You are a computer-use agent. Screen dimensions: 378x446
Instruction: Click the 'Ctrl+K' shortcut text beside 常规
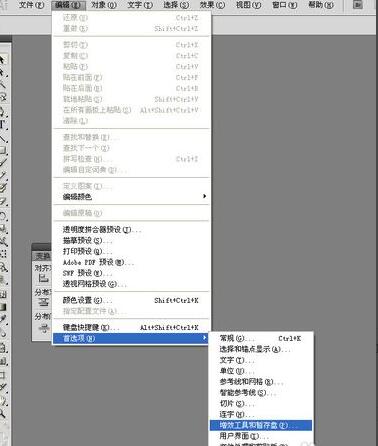(289, 339)
